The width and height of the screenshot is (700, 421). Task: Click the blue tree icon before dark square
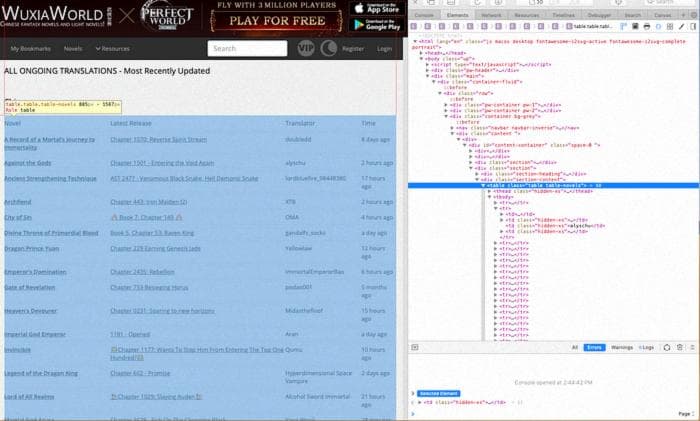click(623, 26)
